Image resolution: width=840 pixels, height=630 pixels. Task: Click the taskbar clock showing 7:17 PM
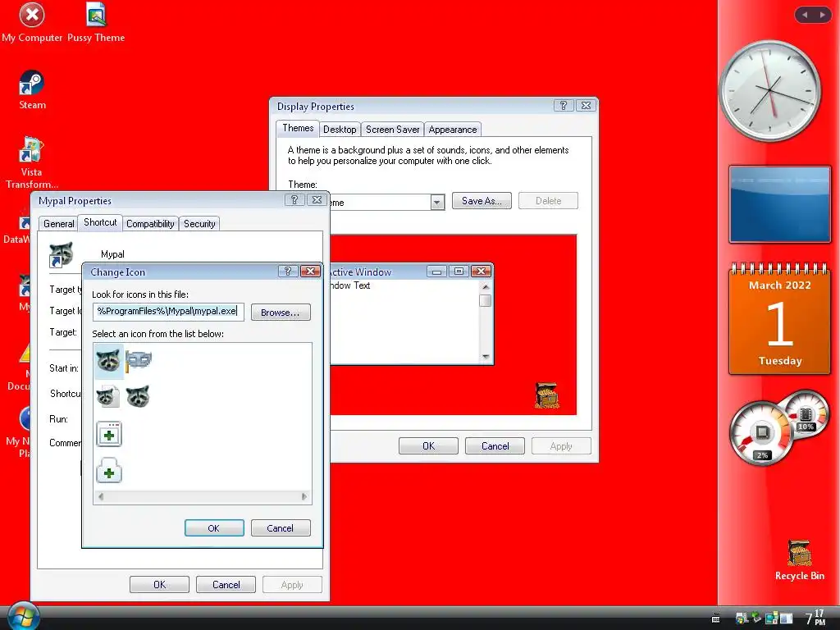click(815, 618)
